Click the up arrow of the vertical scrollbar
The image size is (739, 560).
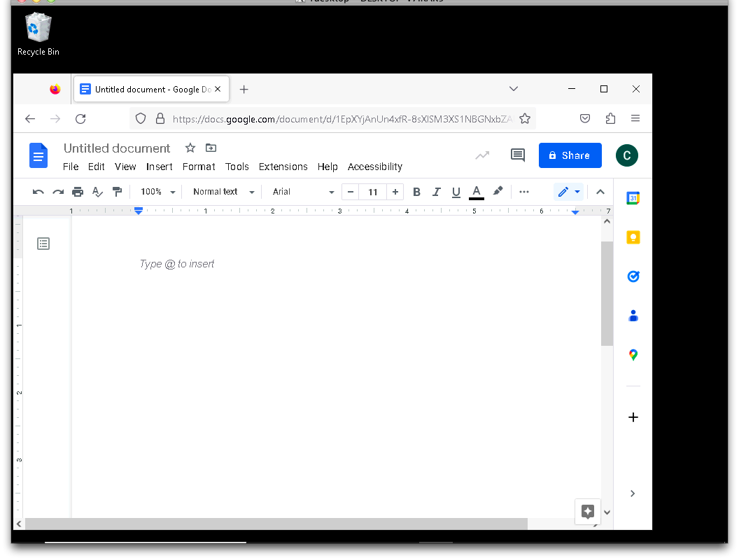(x=607, y=221)
